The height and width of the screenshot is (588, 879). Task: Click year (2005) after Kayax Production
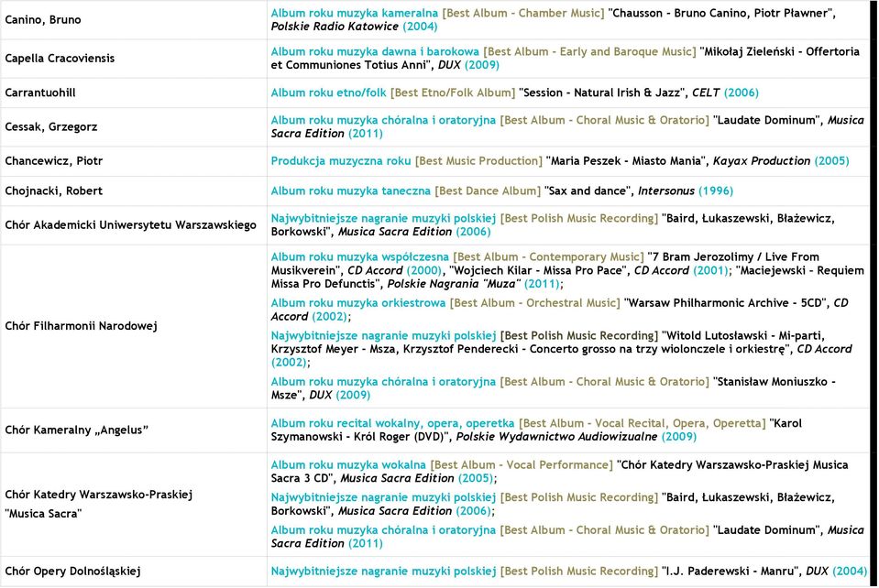coord(832,161)
